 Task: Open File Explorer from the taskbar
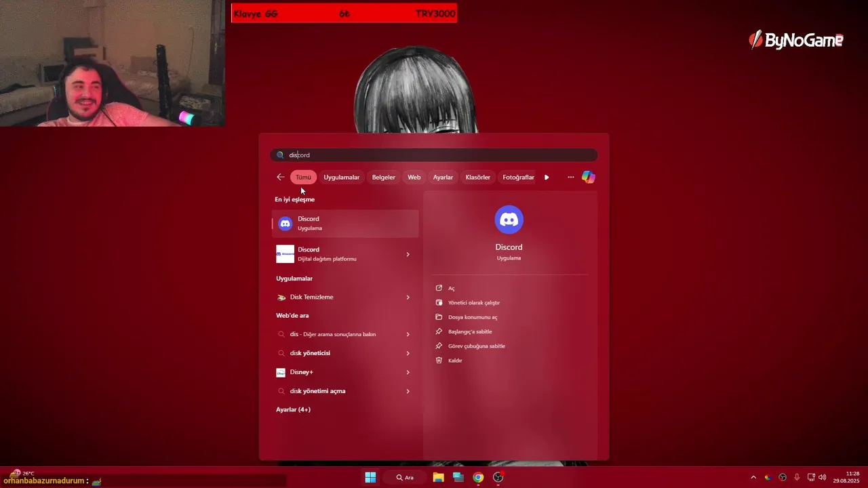438,477
